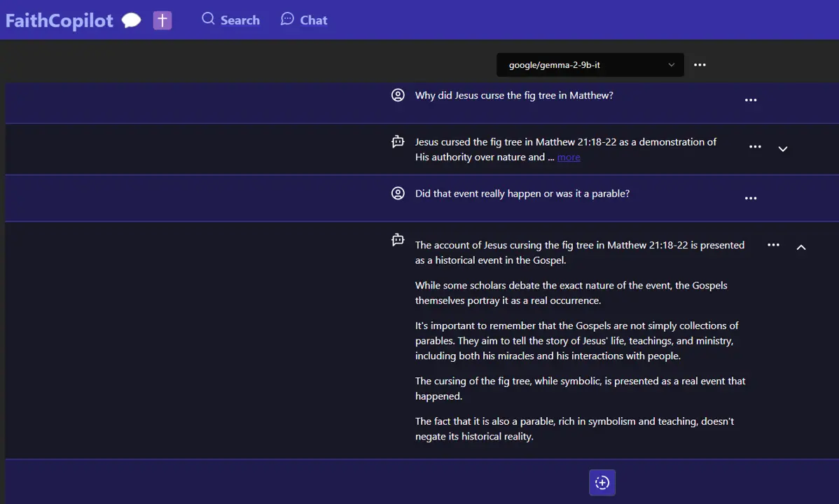Open the three-dot menu for the expanded bot answer
The image size is (839, 504).
773,245
